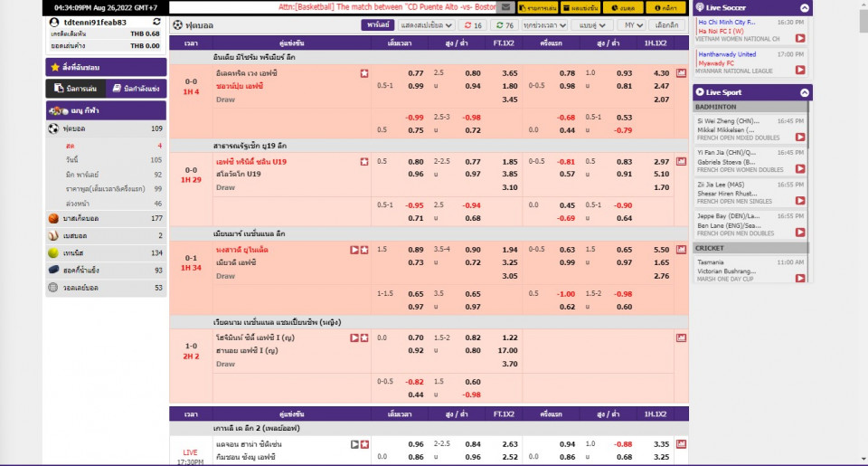Star the LIVE 17:30PM match as favorite

point(364,444)
